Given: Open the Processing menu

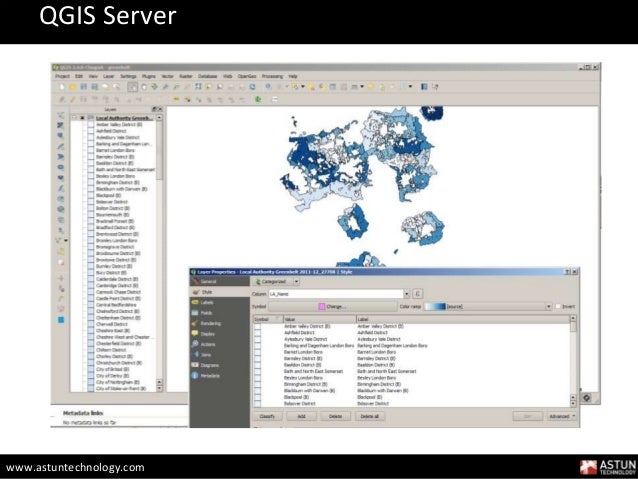Looking at the screenshot, I should pos(272,76).
